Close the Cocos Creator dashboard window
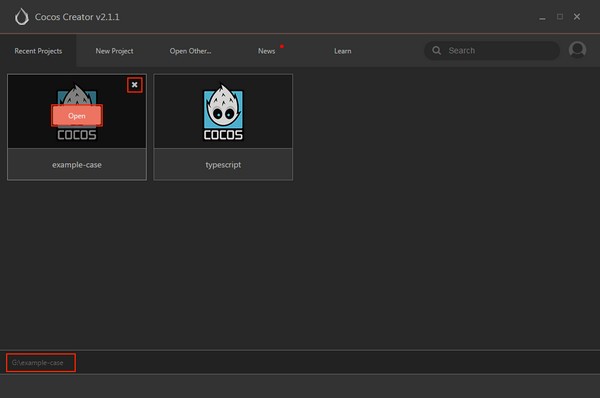 pyautogui.click(x=577, y=17)
